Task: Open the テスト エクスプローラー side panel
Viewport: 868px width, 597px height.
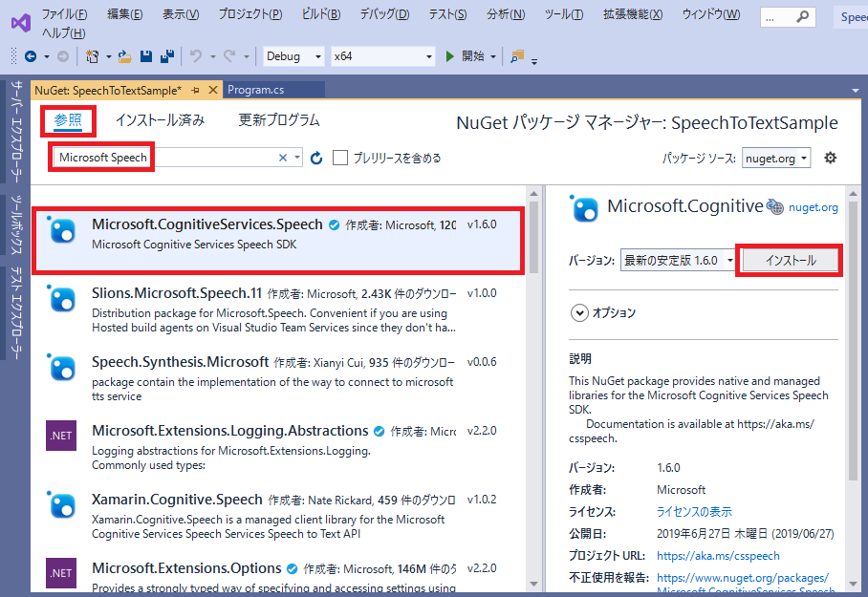Action: tap(17, 313)
